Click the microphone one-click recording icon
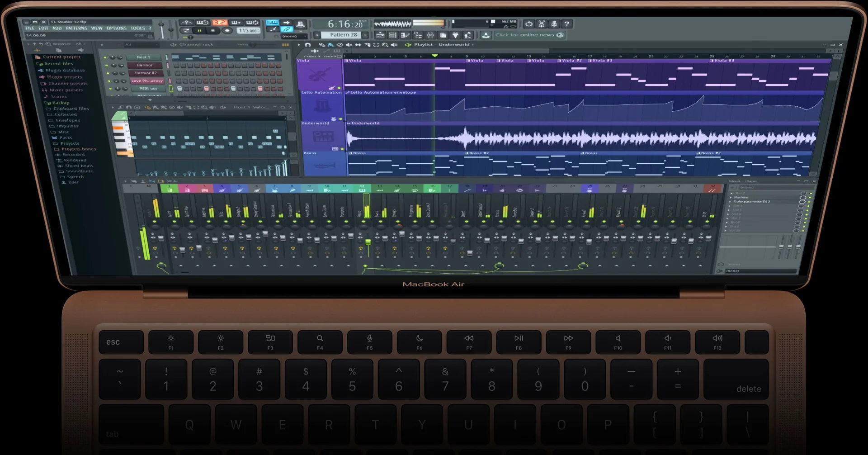The width and height of the screenshot is (868, 455). (x=554, y=24)
